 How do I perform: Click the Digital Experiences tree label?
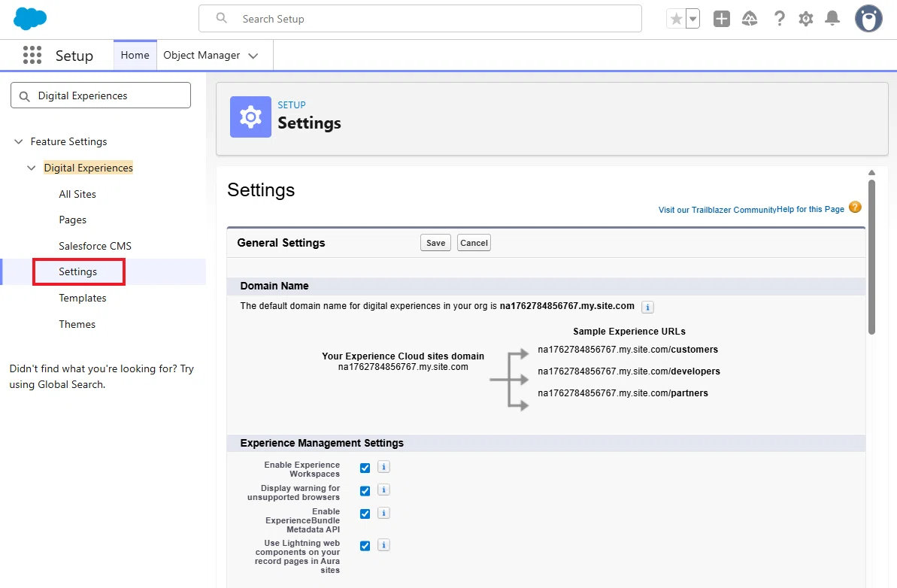[89, 168]
